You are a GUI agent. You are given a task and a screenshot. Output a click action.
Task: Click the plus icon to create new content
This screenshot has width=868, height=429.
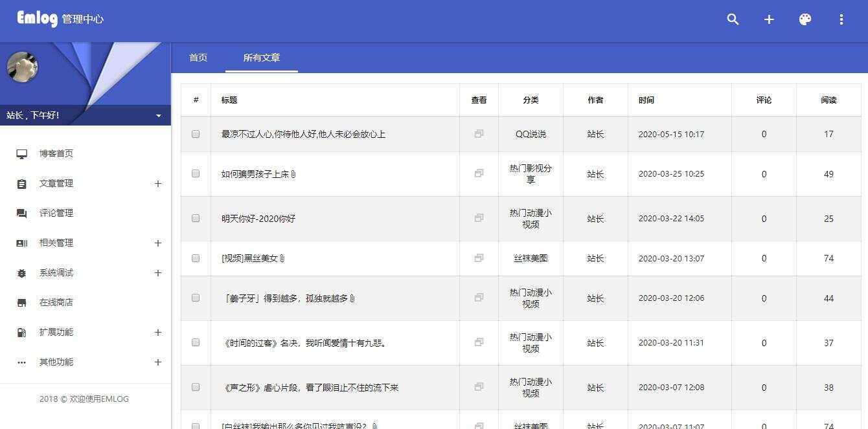click(x=769, y=19)
